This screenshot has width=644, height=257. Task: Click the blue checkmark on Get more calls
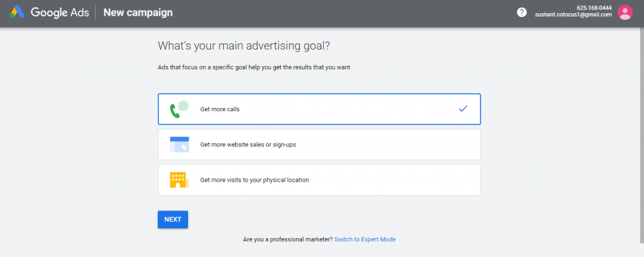(x=463, y=109)
